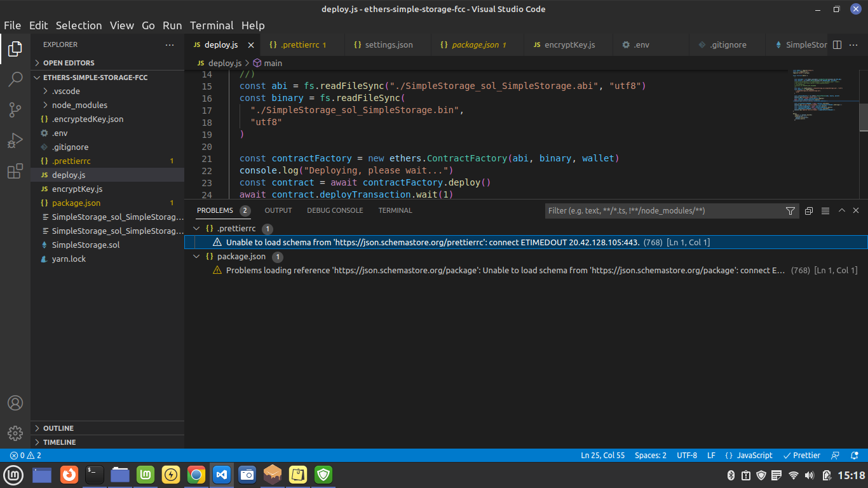Open the Source Control view

click(15, 110)
